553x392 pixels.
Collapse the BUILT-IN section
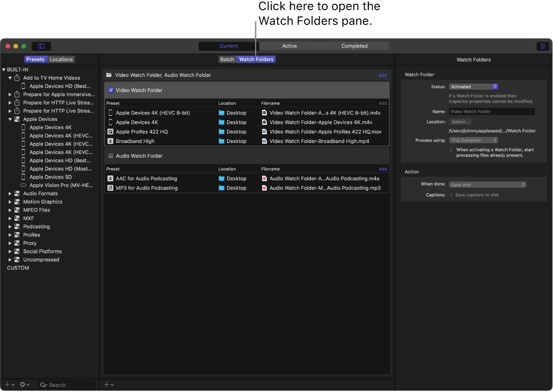4,70
